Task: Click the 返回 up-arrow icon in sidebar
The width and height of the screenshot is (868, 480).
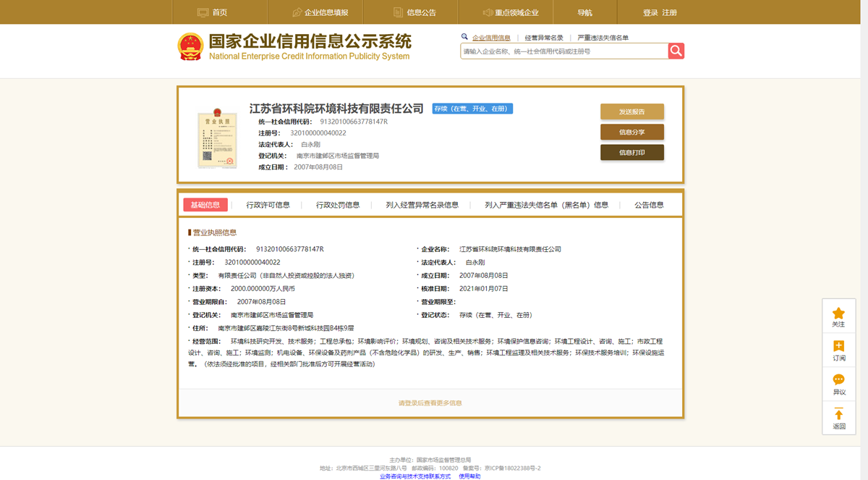Action: 838,414
